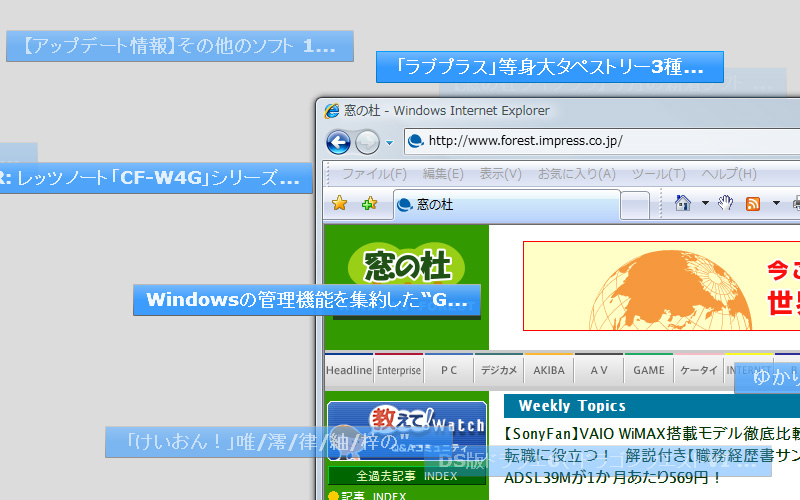Viewport: 800px width, 500px height.
Task: Expand the Home button dropdown arrow
Action: [705, 203]
